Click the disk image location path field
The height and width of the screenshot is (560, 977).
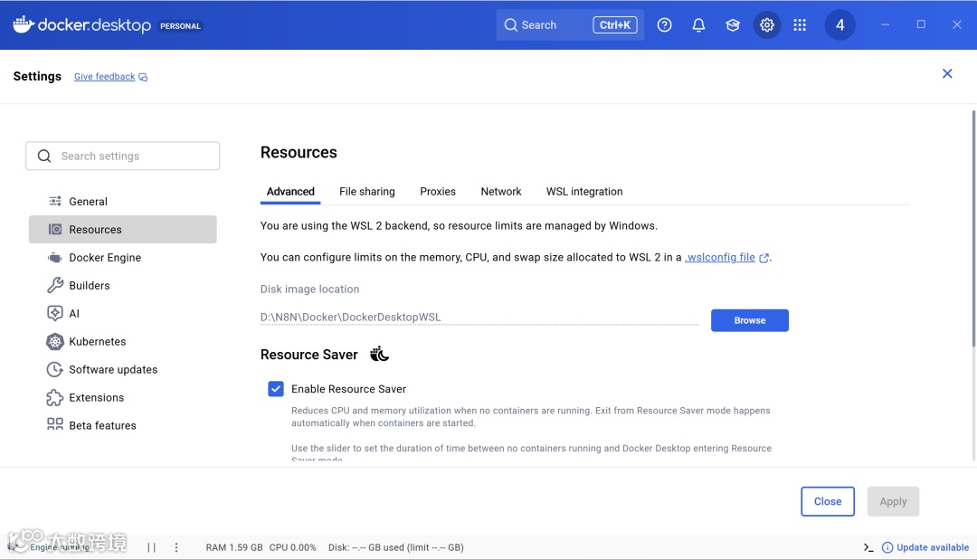[x=479, y=317]
